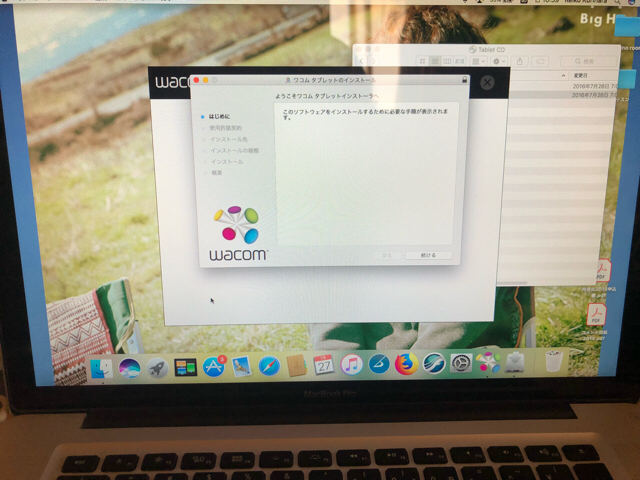Open Calendar showing 27 in the Dock
This screenshot has width=640, height=480.
324,364
